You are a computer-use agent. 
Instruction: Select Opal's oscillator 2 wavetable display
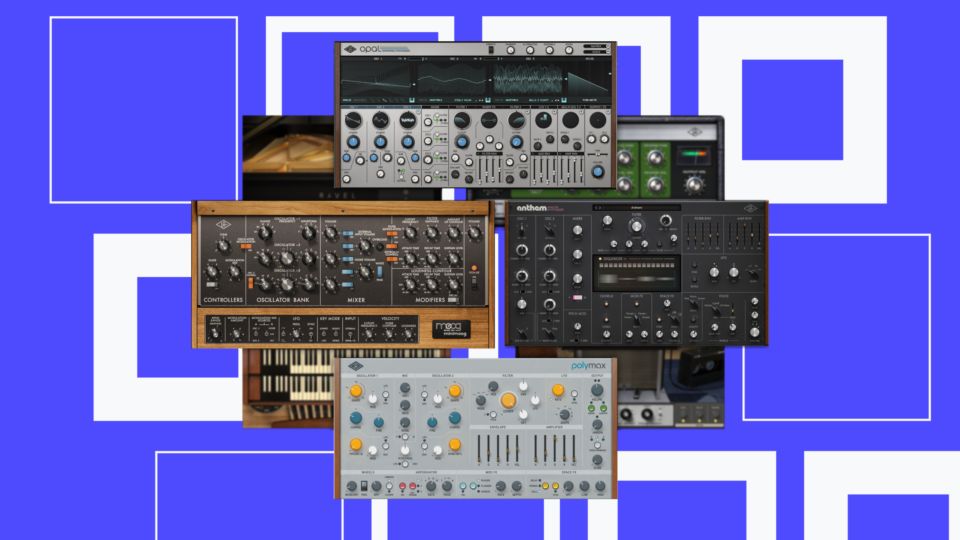[452, 78]
